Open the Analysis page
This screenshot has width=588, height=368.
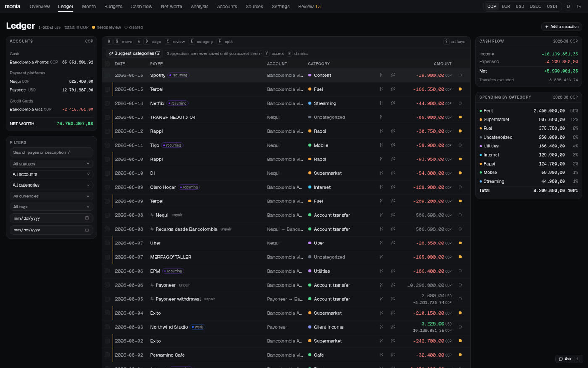[199, 6]
